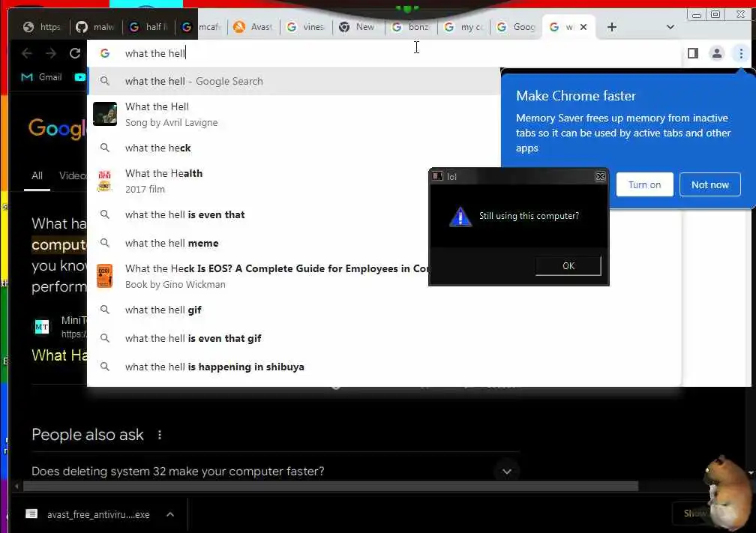The height and width of the screenshot is (533, 756).
Task: Click the browser back arrow
Action: point(27,53)
